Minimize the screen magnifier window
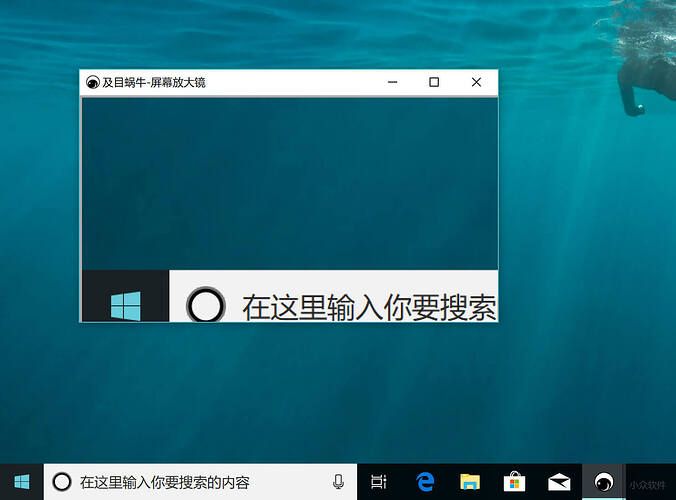676x500 pixels. point(392,82)
